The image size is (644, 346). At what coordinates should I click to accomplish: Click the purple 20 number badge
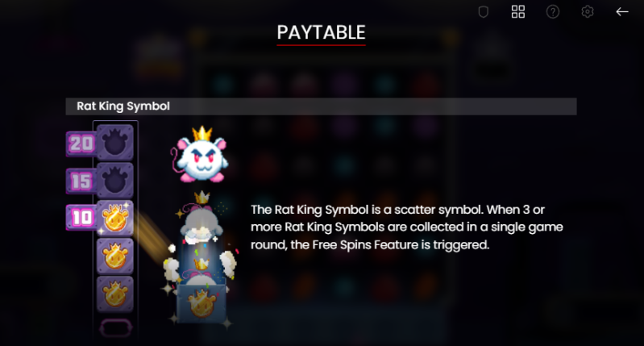(81, 144)
